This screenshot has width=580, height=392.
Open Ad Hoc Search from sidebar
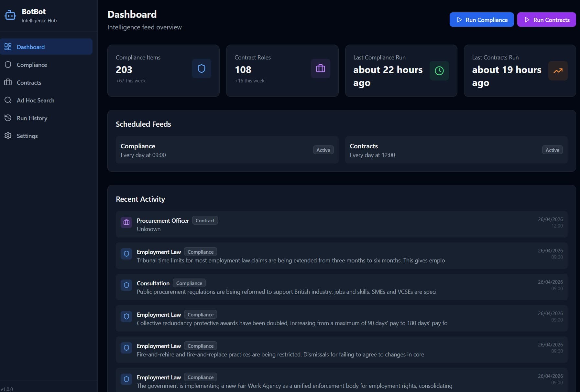pyautogui.click(x=35, y=100)
